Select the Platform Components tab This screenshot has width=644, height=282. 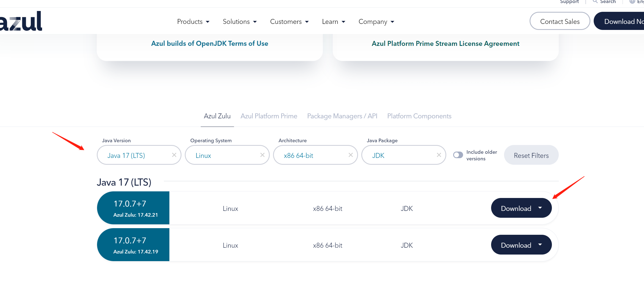[x=419, y=116]
